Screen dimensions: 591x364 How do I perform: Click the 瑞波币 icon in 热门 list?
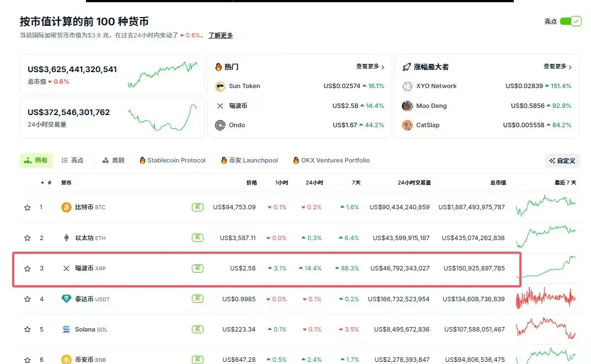click(x=220, y=106)
